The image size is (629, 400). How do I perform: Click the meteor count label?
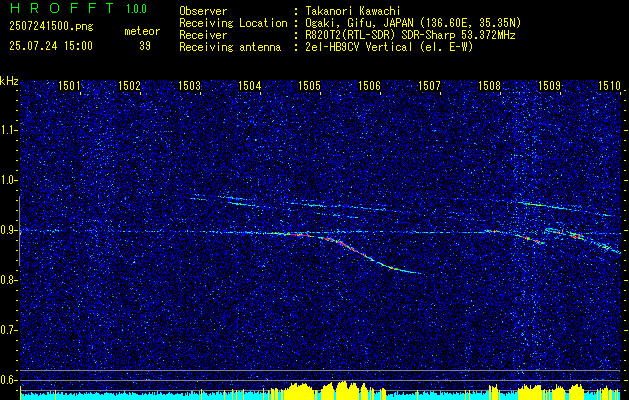142,31
